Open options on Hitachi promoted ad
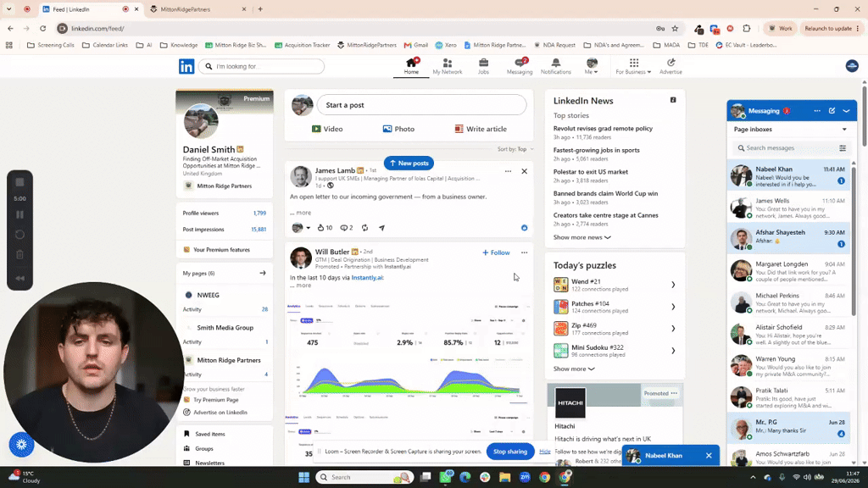Image resolution: width=868 pixels, height=488 pixels. [674, 393]
